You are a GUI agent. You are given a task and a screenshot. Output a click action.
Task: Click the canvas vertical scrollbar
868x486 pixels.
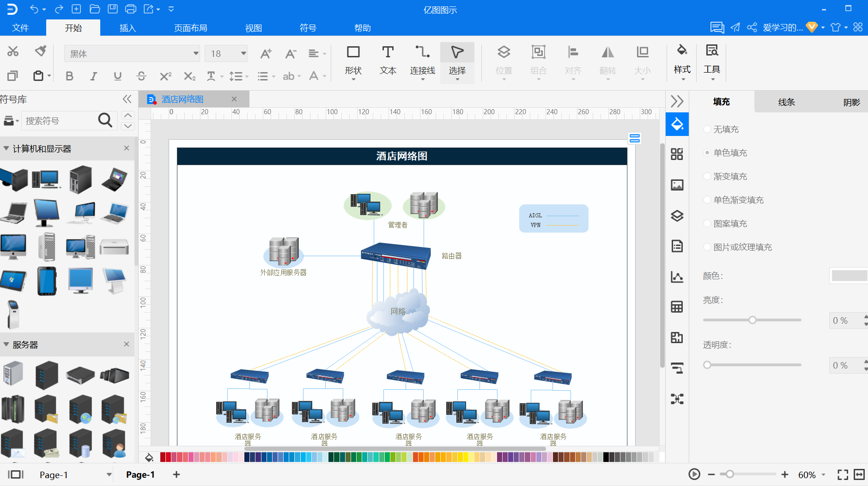(x=662, y=254)
